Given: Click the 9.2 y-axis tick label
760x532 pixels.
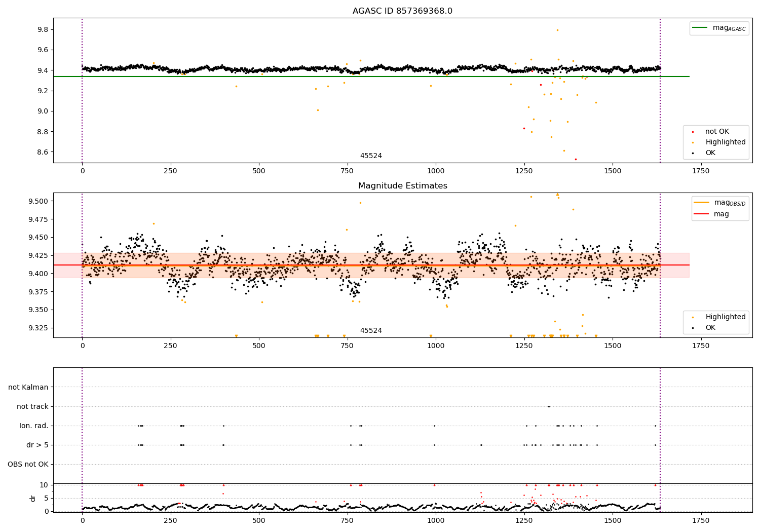Looking at the screenshot, I should click(x=43, y=91).
